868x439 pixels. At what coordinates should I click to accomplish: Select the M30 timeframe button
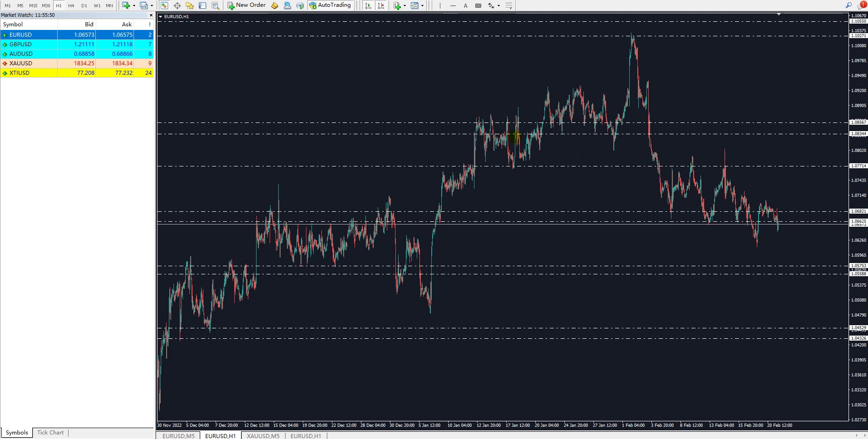tap(46, 5)
